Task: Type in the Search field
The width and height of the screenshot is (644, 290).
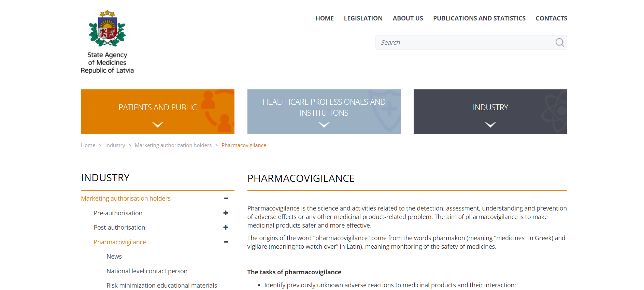Action: point(464,43)
